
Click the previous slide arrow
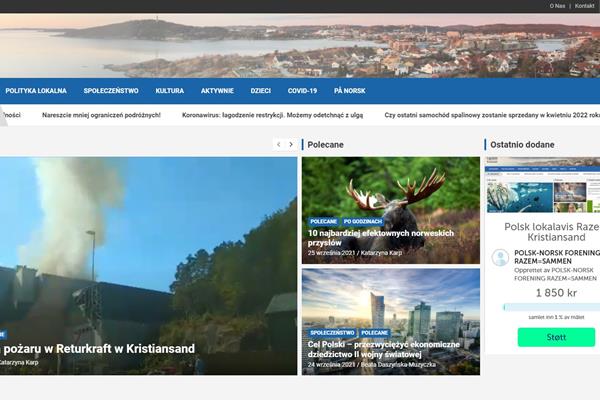(x=279, y=144)
